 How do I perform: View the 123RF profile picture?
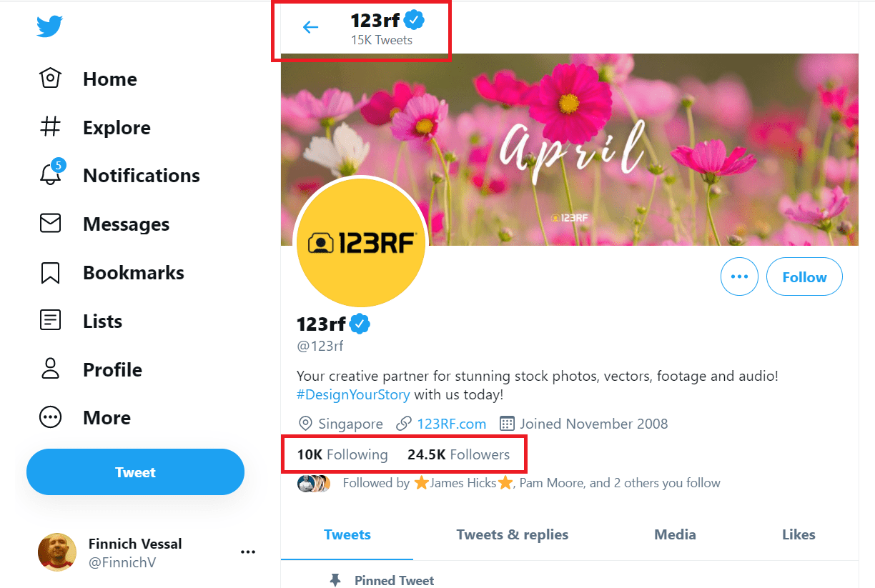point(360,243)
